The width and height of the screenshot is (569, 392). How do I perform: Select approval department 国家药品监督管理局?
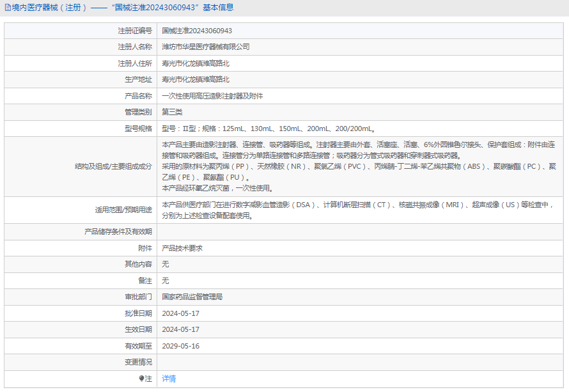[x=192, y=297]
